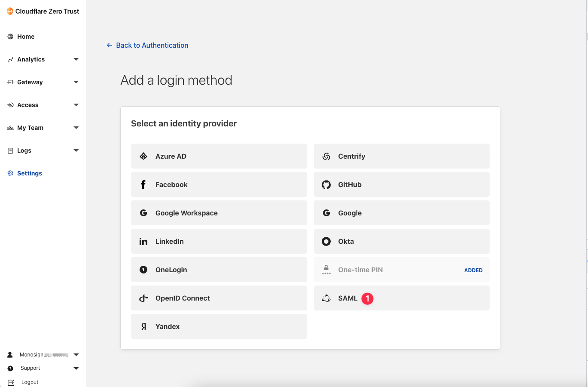The image size is (588, 387).
Task: Click the Centrify logo icon
Action: click(326, 157)
